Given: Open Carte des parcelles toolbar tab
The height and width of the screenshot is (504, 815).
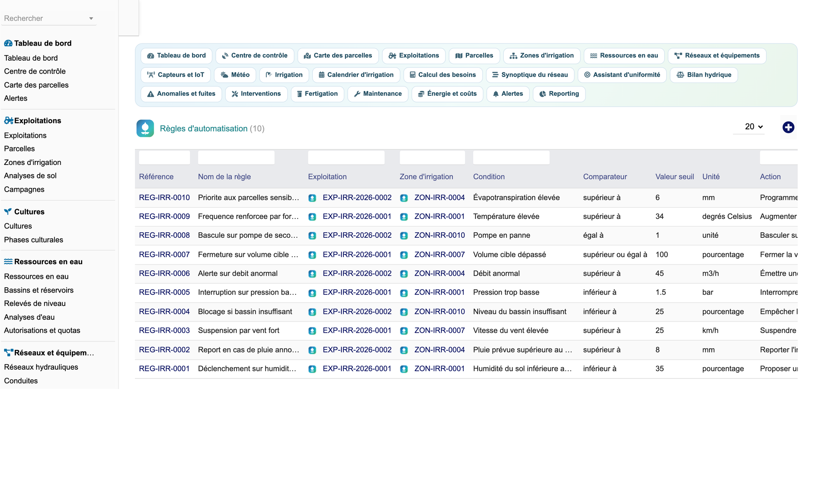Looking at the screenshot, I should [x=338, y=56].
